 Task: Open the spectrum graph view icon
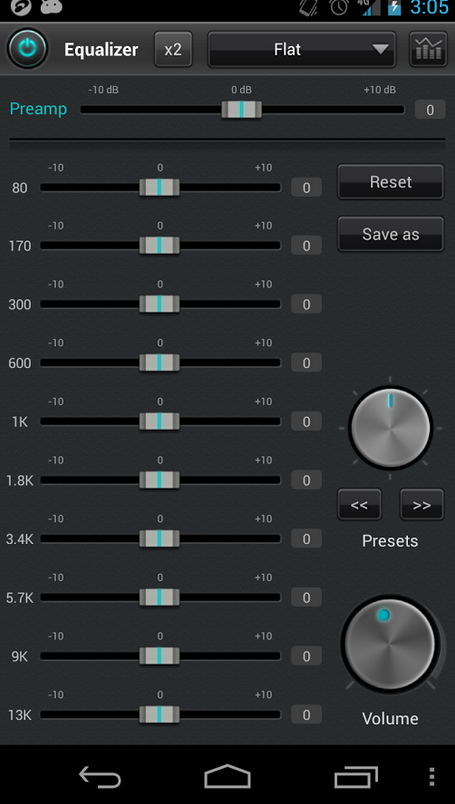pyautogui.click(x=428, y=49)
